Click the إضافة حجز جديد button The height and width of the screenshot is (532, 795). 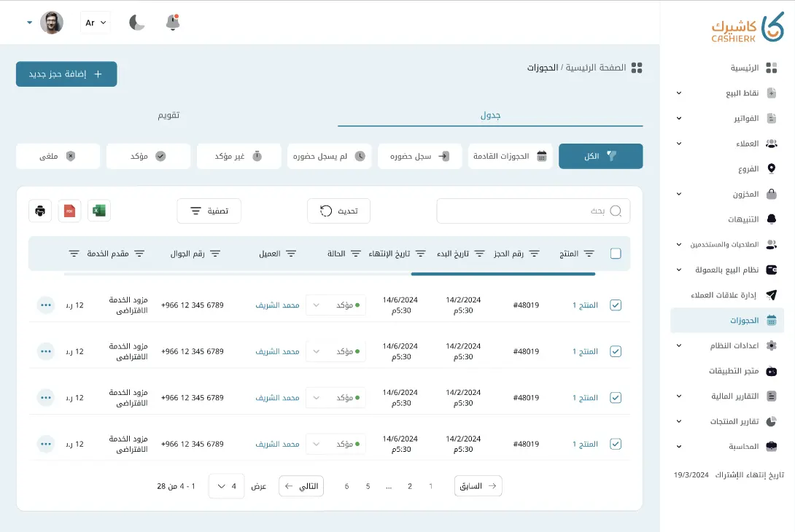(66, 74)
